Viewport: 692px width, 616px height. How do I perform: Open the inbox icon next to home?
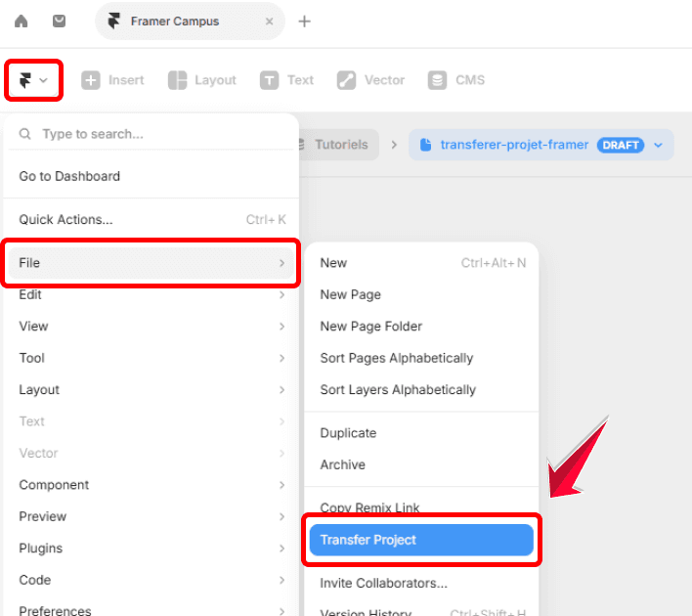[59, 21]
